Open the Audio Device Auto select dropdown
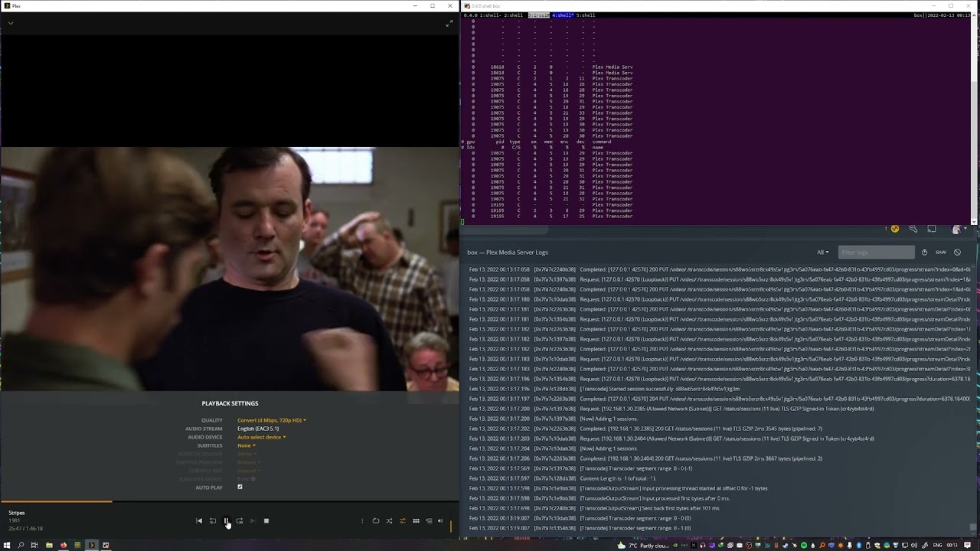The image size is (980, 551). (262, 437)
